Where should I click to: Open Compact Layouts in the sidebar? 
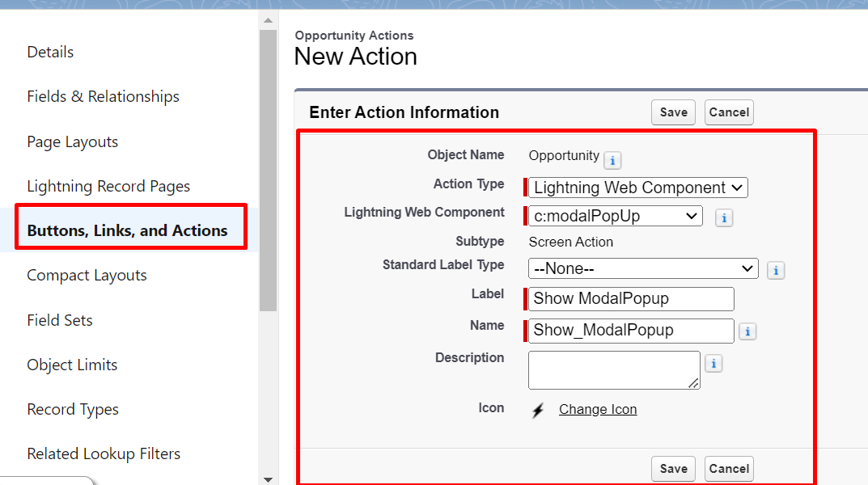coord(87,275)
